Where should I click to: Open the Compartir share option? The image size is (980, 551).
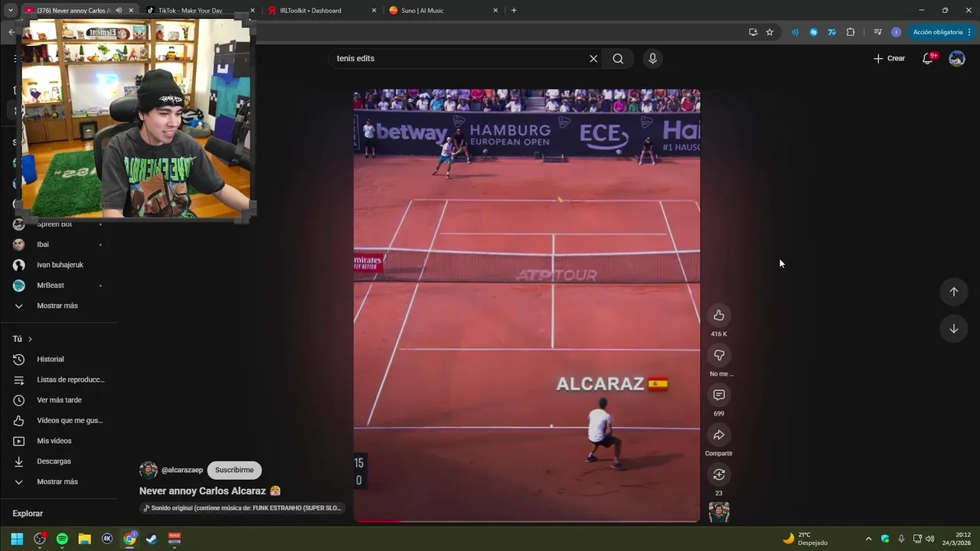click(x=719, y=435)
